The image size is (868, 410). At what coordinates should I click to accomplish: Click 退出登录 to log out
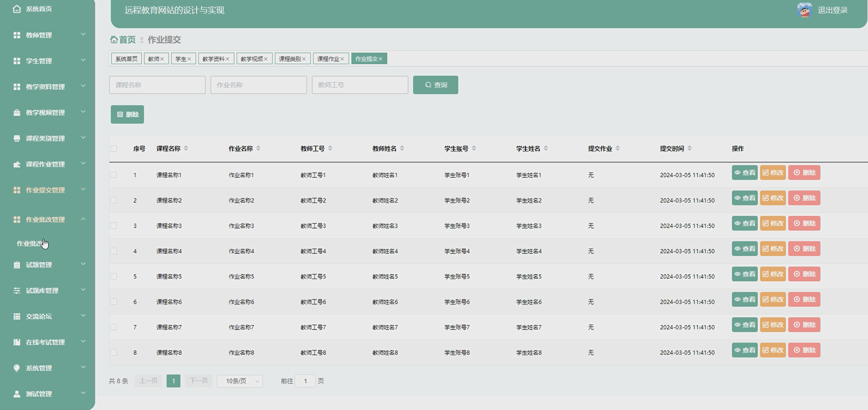833,10
